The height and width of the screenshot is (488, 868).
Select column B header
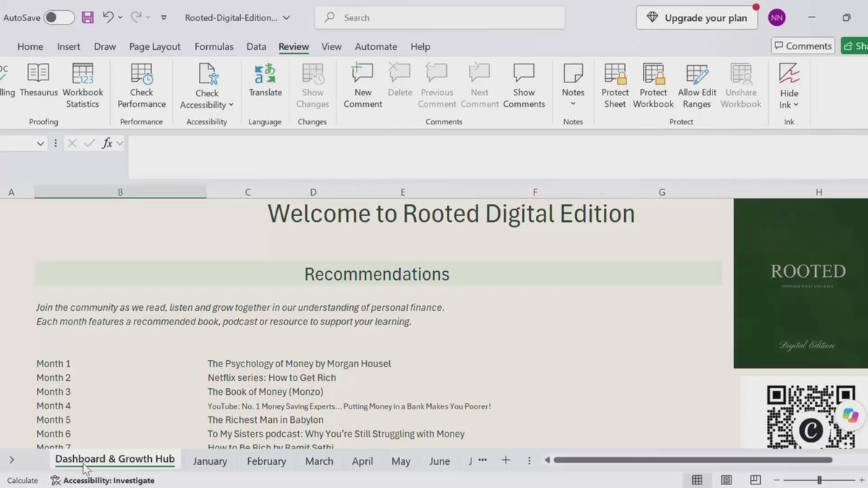coord(120,192)
